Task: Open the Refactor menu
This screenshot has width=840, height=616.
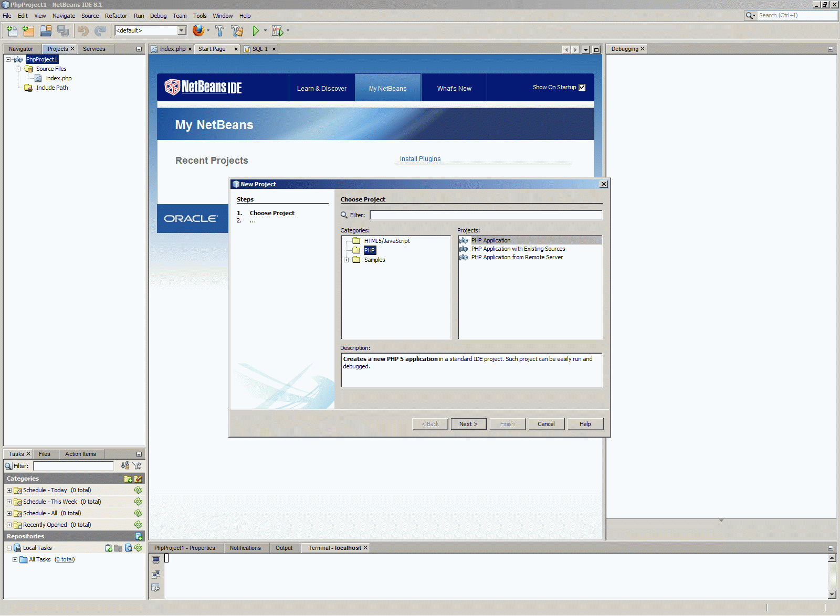Action: [x=116, y=16]
